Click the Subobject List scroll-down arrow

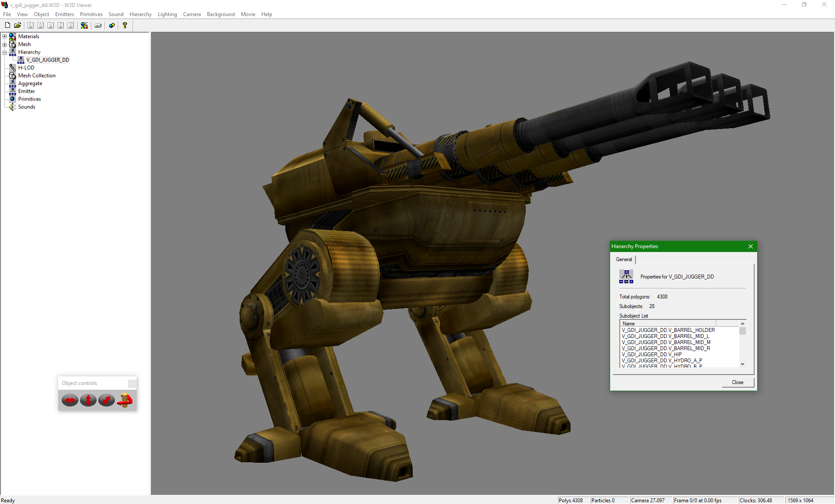pos(743,364)
